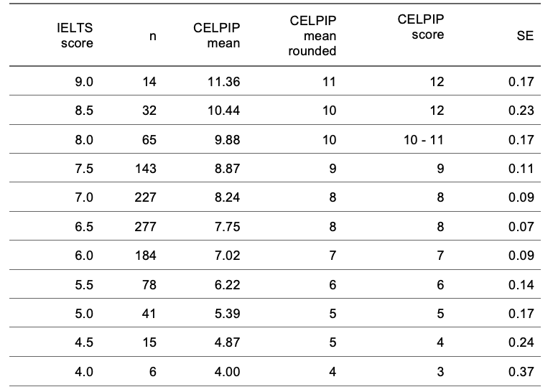Click the CELPIP mean rounded header
This screenshot has height=392, width=553.
point(312,36)
